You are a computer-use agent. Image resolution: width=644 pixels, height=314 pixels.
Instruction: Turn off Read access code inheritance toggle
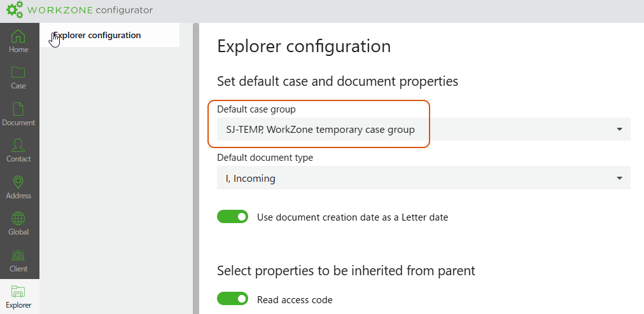tap(232, 299)
